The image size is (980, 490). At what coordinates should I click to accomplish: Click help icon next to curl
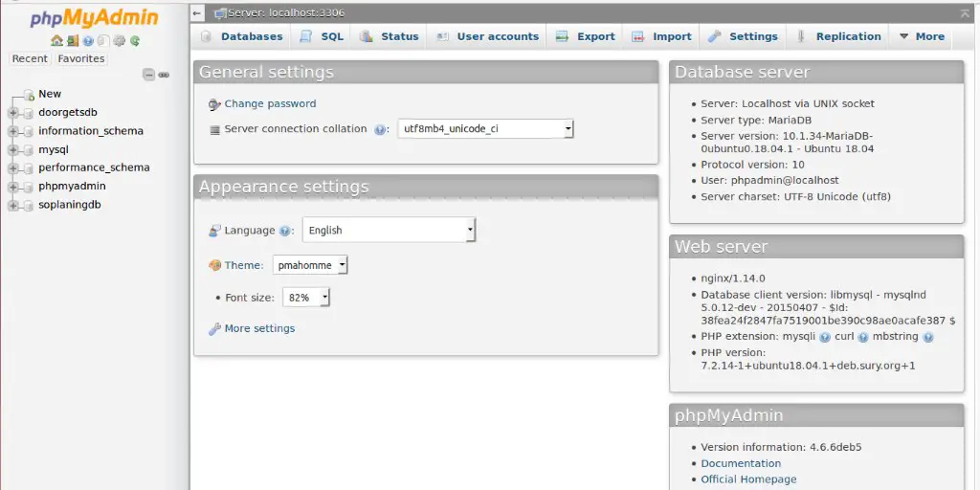(863, 338)
